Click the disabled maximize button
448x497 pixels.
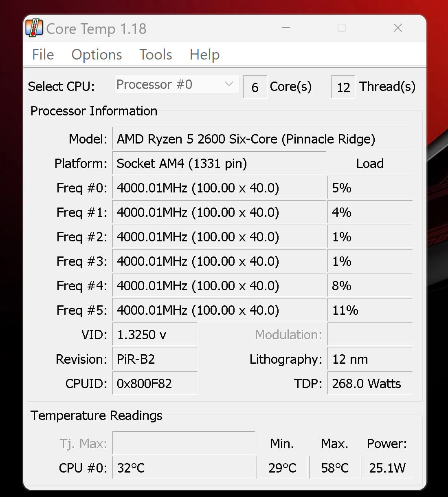pyautogui.click(x=342, y=28)
